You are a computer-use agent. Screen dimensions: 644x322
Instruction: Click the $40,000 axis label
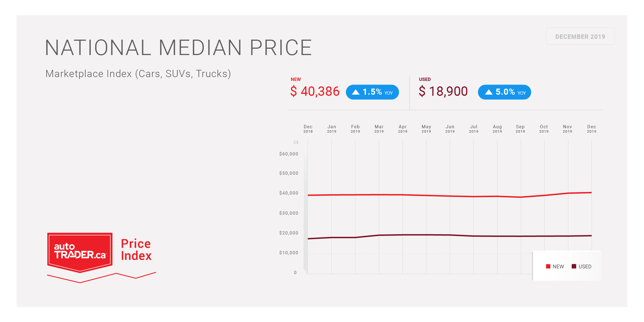click(289, 193)
